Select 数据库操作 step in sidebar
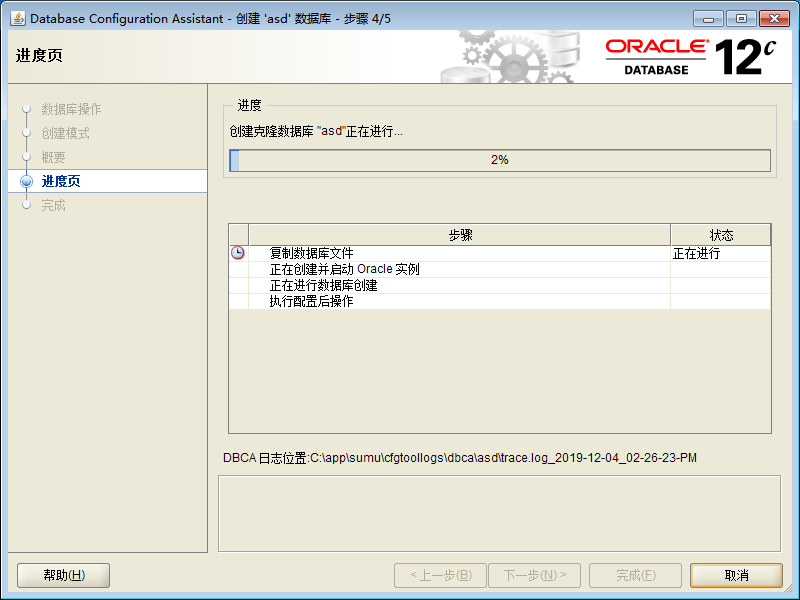This screenshot has width=800, height=600. coord(71,109)
